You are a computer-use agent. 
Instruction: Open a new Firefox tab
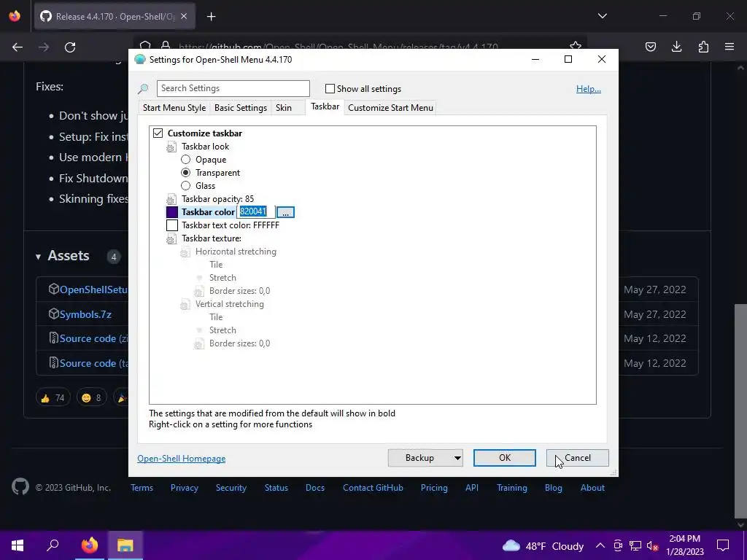click(211, 17)
